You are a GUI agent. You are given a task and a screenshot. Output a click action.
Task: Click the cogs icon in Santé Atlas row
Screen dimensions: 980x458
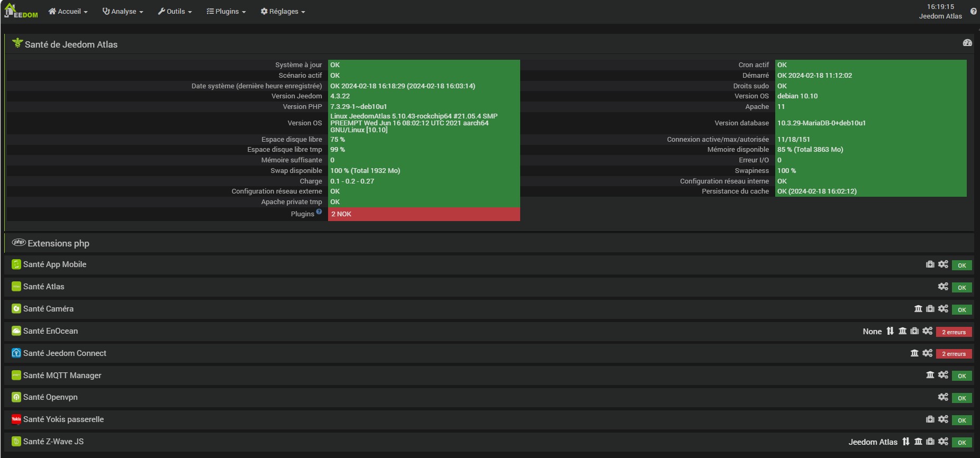(x=943, y=287)
